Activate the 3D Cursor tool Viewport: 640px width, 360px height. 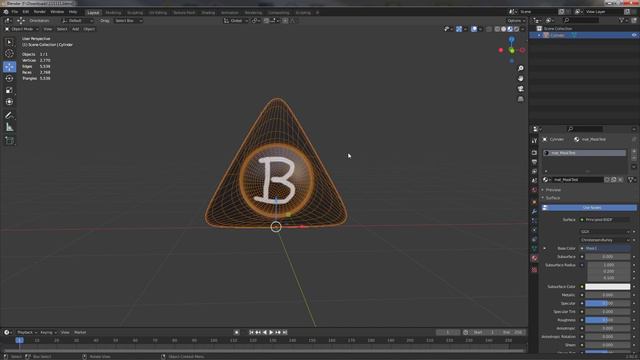9,53
